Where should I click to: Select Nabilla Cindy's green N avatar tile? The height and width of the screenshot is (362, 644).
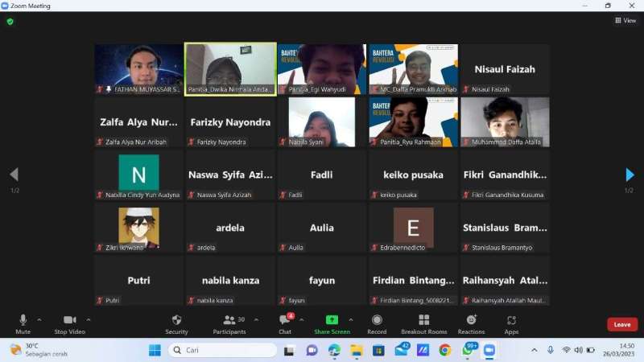138,175
